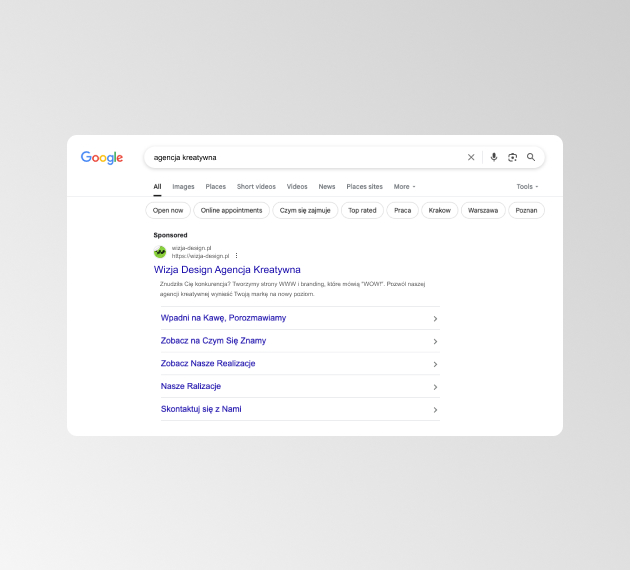Click the search box with agencja kreatywna
Image resolution: width=630 pixels, height=570 pixels.
(300, 157)
